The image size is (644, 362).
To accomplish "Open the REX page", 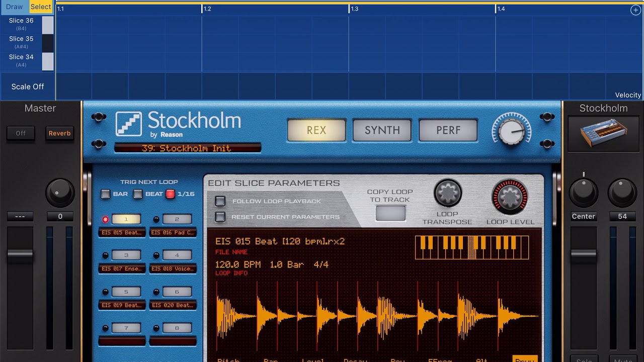I will pos(316,130).
